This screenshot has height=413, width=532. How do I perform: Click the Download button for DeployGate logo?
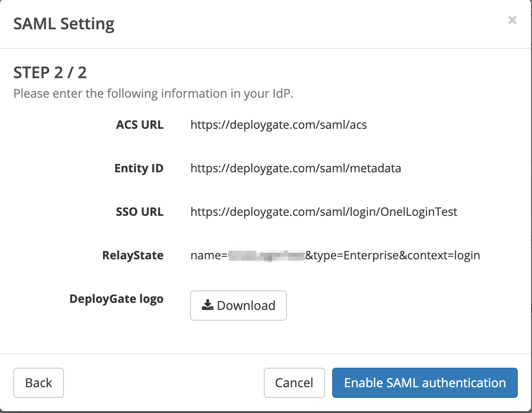pyautogui.click(x=238, y=305)
